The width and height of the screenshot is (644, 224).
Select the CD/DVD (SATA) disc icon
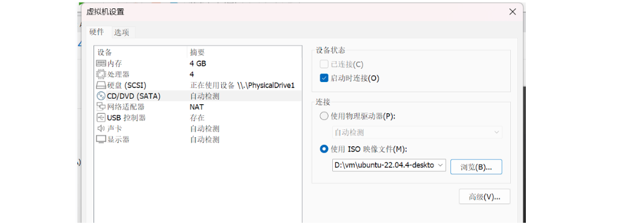click(x=101, y=96)
